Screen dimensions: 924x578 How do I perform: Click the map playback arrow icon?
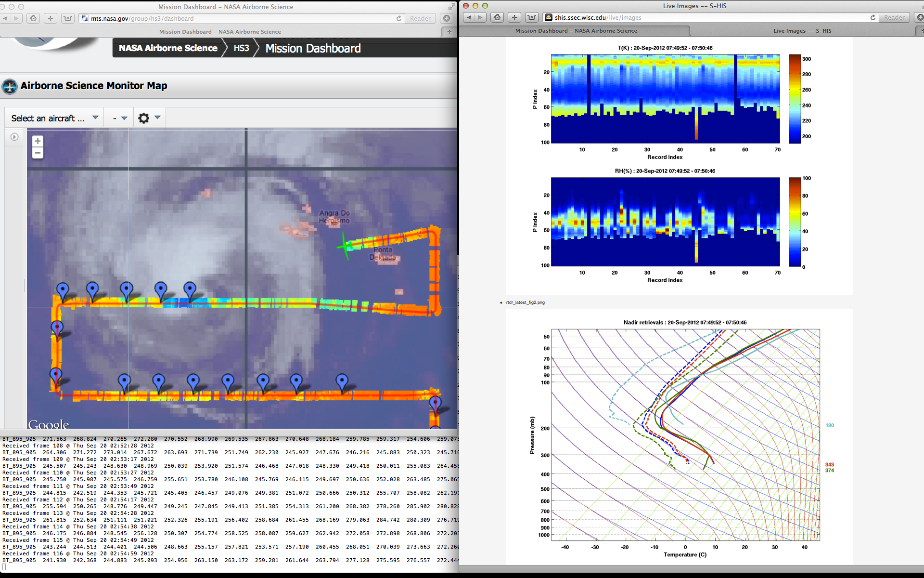[14, 137]
